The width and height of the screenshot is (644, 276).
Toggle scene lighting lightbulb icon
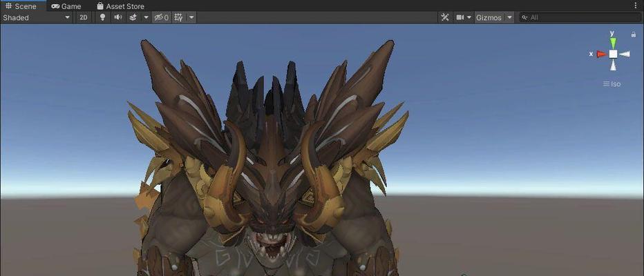[x=103, y=17]
